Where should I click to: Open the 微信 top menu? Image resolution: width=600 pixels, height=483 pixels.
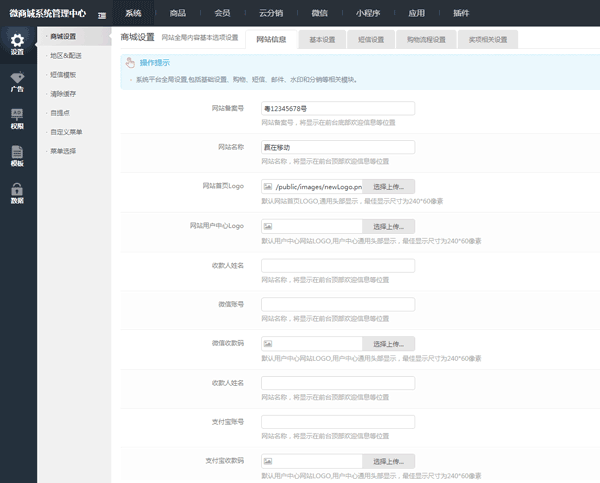pos(320,13)
